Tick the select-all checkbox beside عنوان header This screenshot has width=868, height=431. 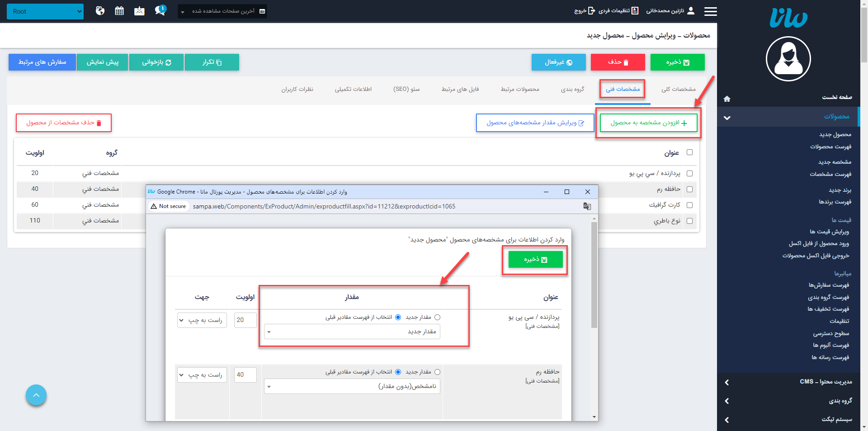[689, 152]
